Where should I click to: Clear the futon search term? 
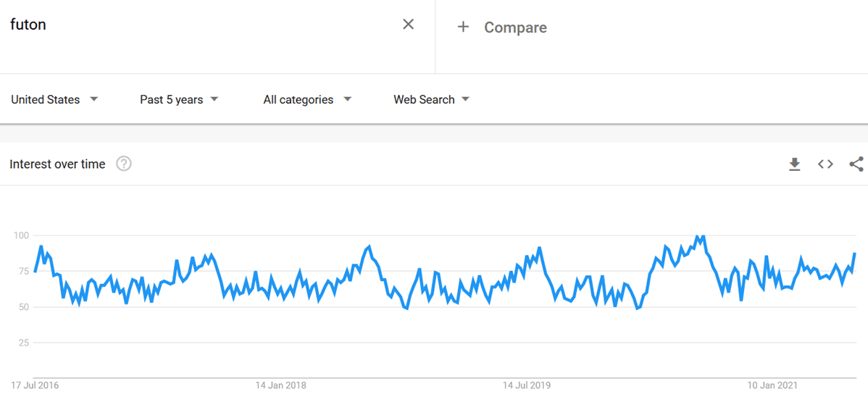click(x=409, y=25)
